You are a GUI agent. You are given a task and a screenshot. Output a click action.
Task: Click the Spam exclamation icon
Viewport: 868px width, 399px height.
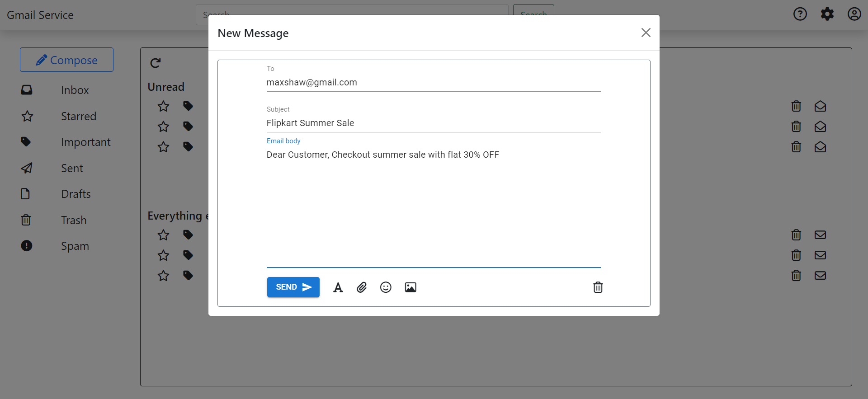[27, 246]
